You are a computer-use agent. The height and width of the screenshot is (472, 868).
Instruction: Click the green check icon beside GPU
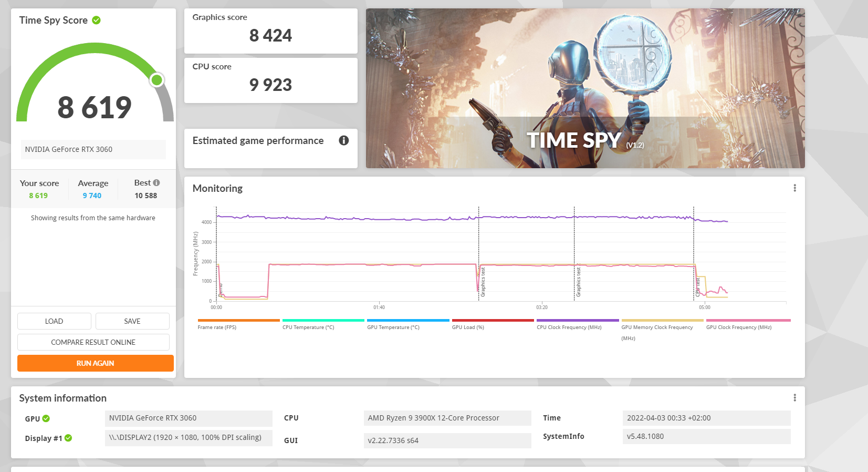[46, 418]
